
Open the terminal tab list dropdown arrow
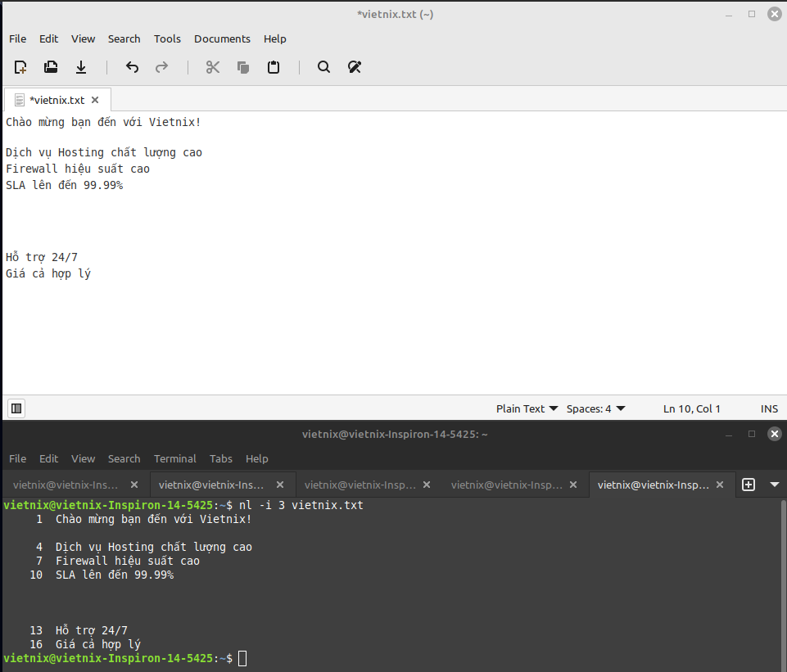click(x=775, y=485)
